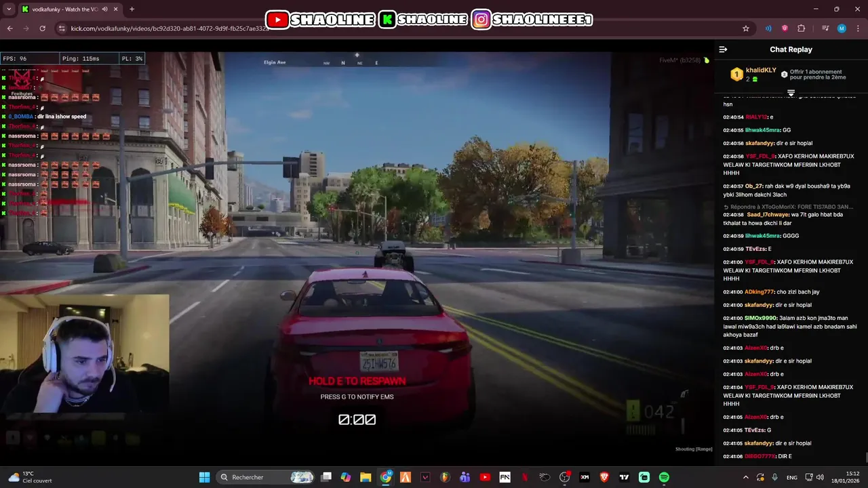Screen dimensions: 868x488
Task: Expand the leaderboard below khalidKLY
Action: tap(791, 92)
